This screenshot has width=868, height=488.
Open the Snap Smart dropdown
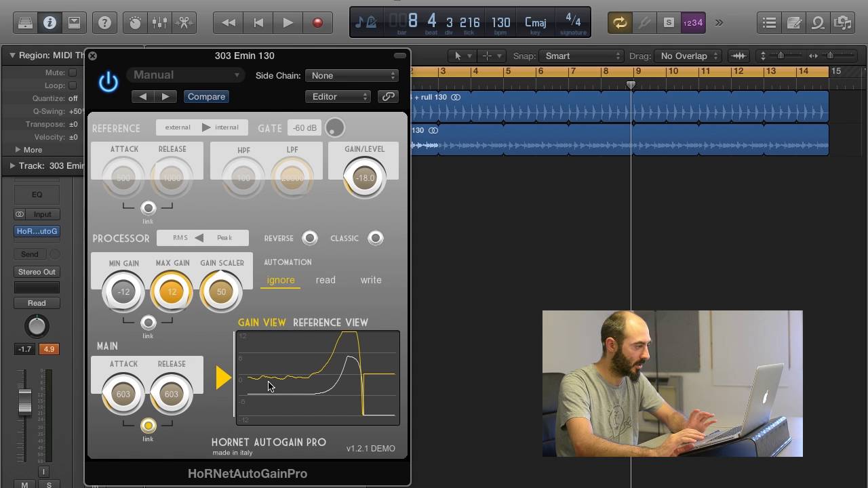581,56
